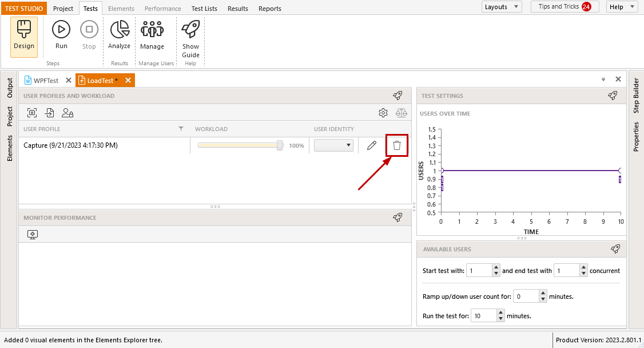Viewport: 644px width, 348px height.
Task: Click the USER PROFILE column header
Action: click(x=42, y=129)
